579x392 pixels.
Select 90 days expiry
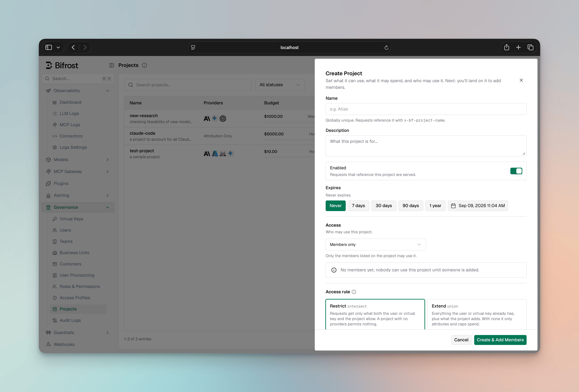[411, 206]
